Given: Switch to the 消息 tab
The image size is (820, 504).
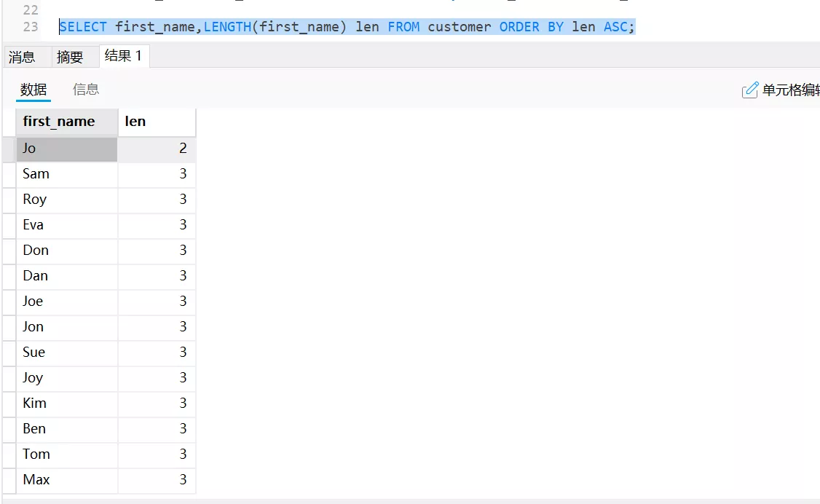Looking at the screenshot, I should click(x=22, y=57).
